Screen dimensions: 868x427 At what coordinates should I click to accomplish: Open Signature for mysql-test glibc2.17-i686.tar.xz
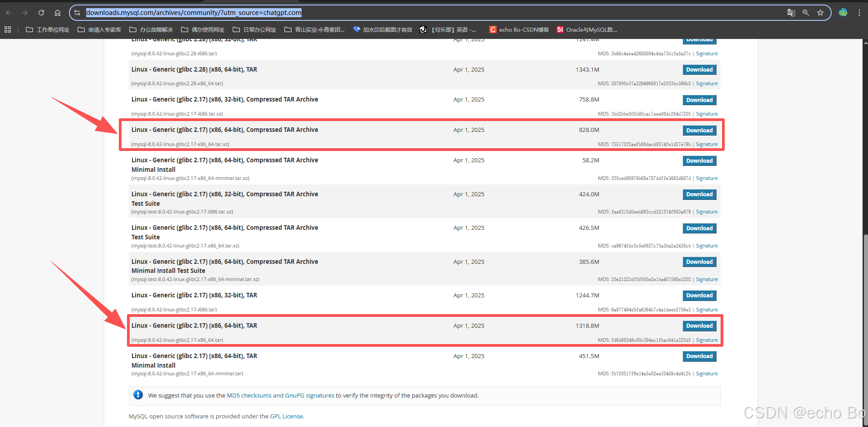[x=707, y=212]
